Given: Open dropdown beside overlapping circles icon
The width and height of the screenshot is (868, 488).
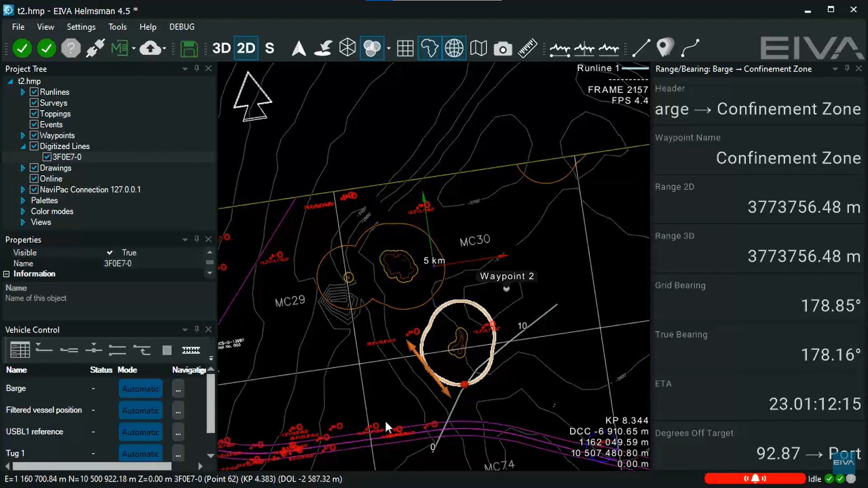Looking at the screenshot, I should click(389, 48).
